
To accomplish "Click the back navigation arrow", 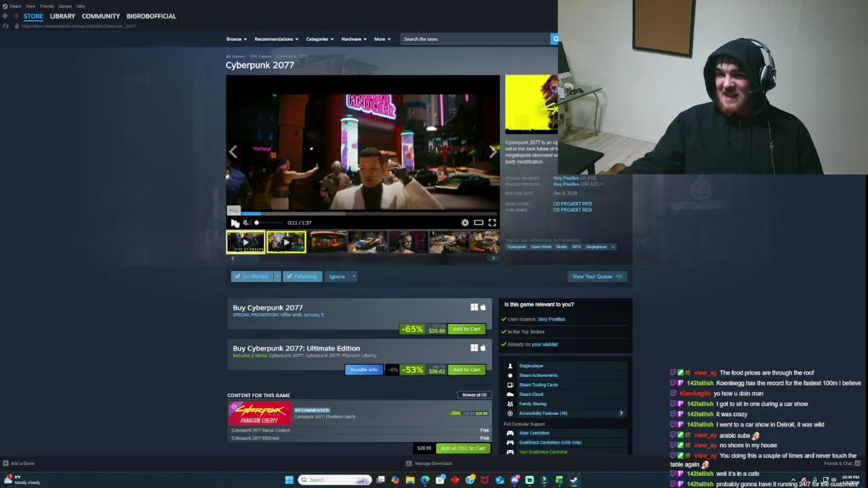I will tap(6, 16).
